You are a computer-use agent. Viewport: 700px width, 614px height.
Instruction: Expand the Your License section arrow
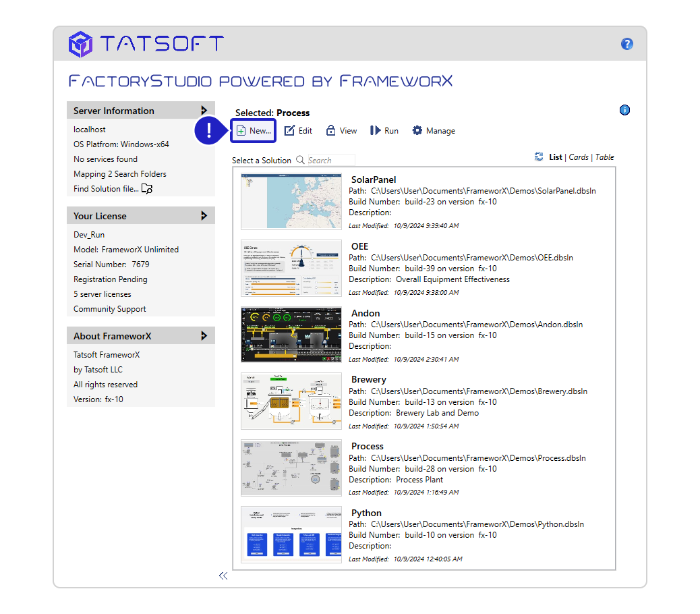coord(204,216)
